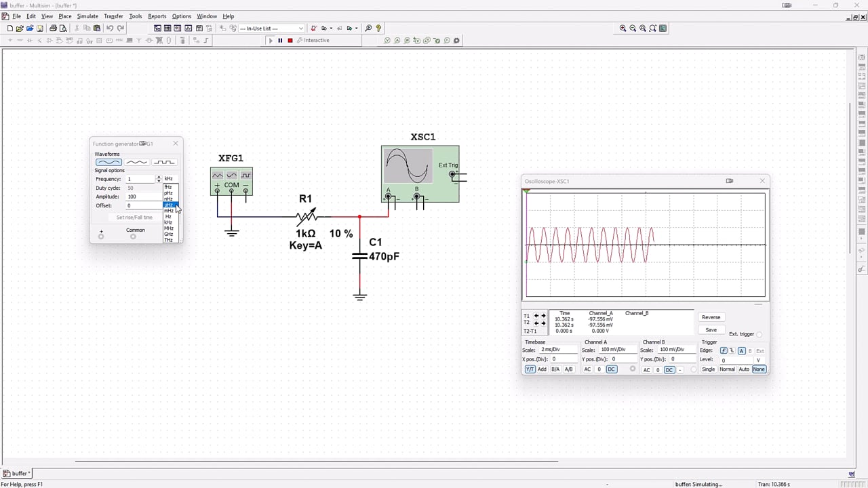
Task: Click the Add button in Timebase
Action: [x=542, y=369]
